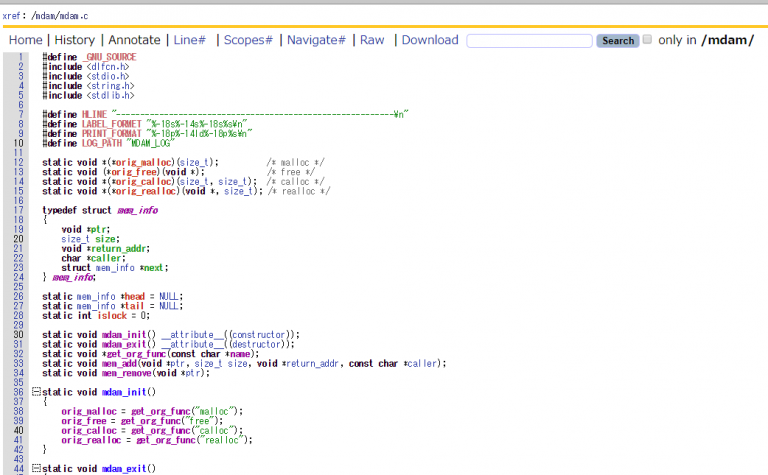Screen dimensions: 768x475
Task: Open the Scopes# option
Action: [x=248, y=40]
